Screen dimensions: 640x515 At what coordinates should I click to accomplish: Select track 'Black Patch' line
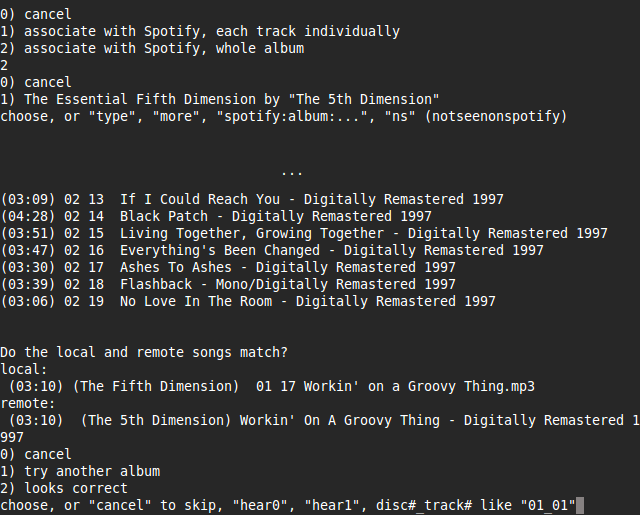216,217
